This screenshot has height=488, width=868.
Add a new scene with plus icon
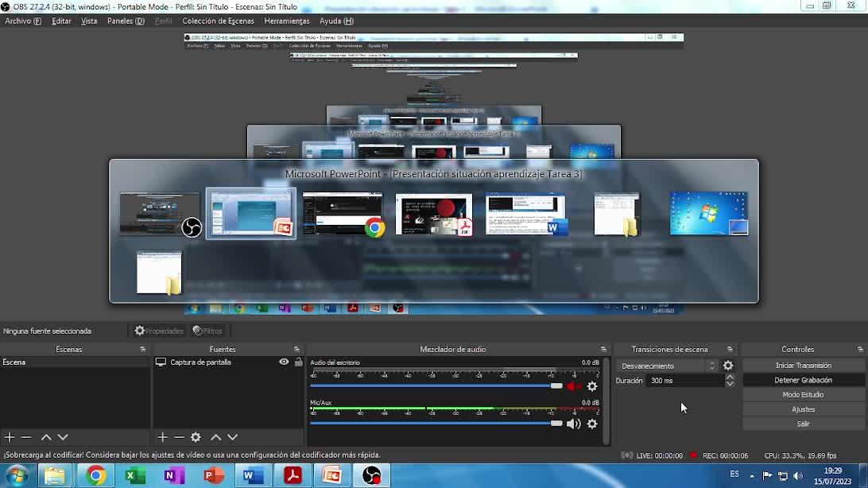coord(10,437)
